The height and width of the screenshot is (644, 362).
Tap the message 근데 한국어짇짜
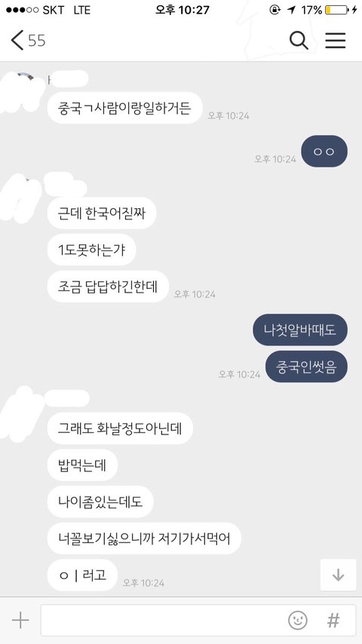[x=102, y=213]
